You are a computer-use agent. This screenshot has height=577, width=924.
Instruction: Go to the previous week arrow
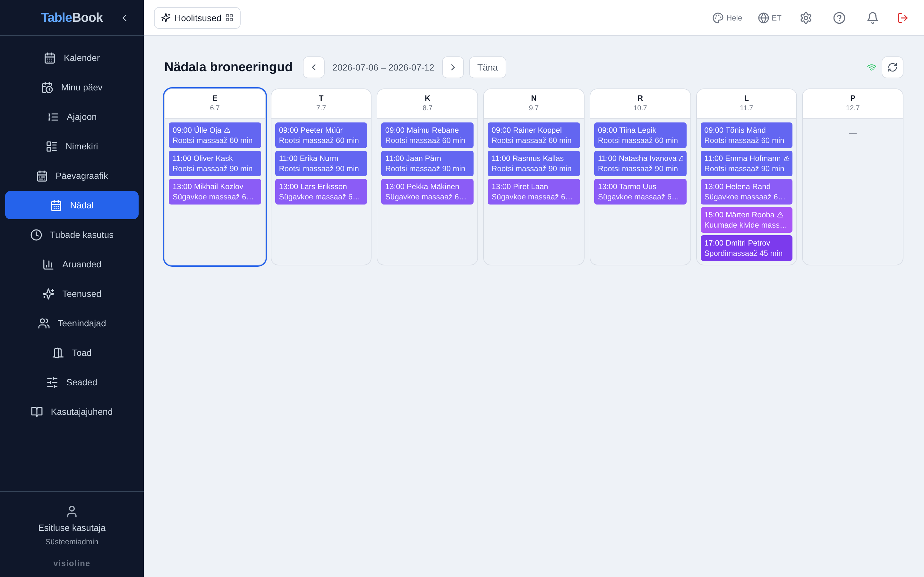pos(313,68)
